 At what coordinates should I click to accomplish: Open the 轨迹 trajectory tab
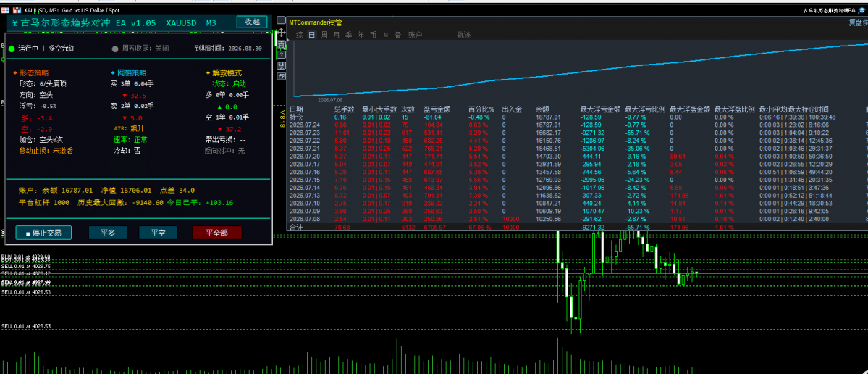click(464, 35)
